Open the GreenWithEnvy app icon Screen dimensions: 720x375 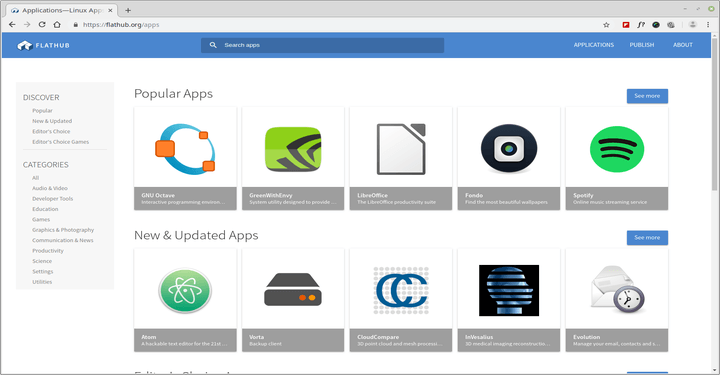(x=293, y=149)
